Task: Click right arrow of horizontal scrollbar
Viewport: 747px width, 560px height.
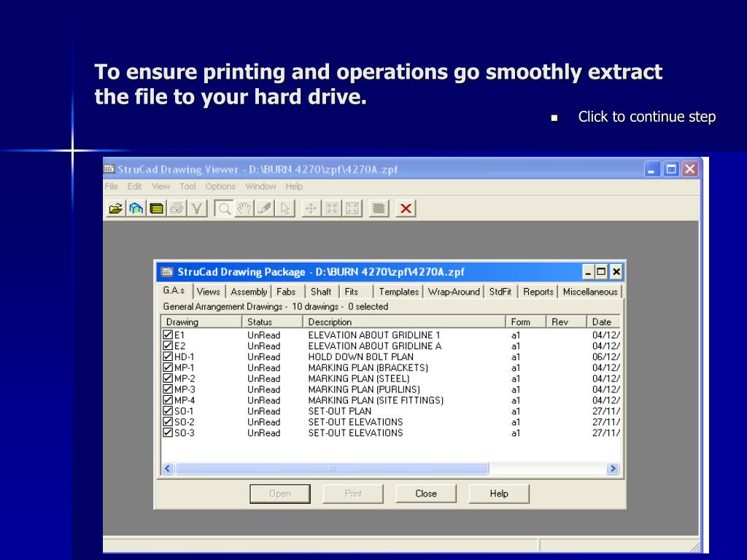Action: [613, 469]
